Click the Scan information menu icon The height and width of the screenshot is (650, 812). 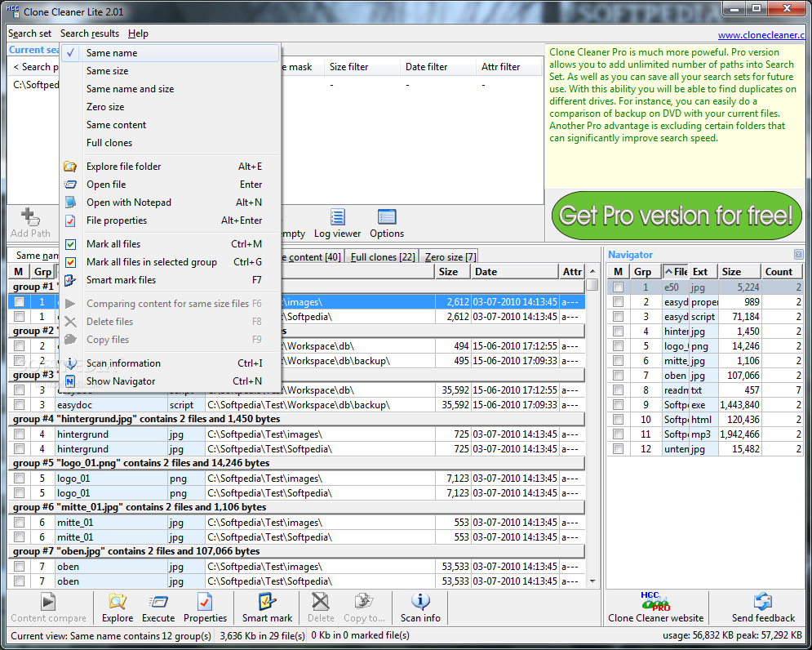[70, 363]
